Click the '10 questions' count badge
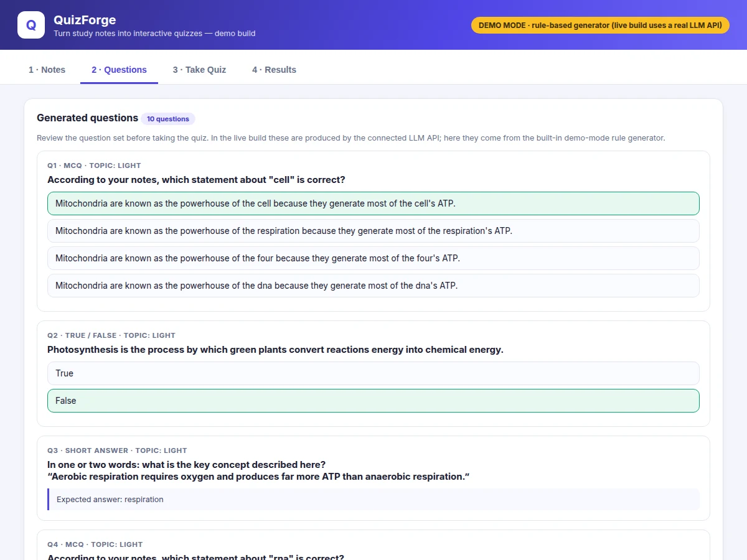Screen dimensions: 747x560 [168, 119]
